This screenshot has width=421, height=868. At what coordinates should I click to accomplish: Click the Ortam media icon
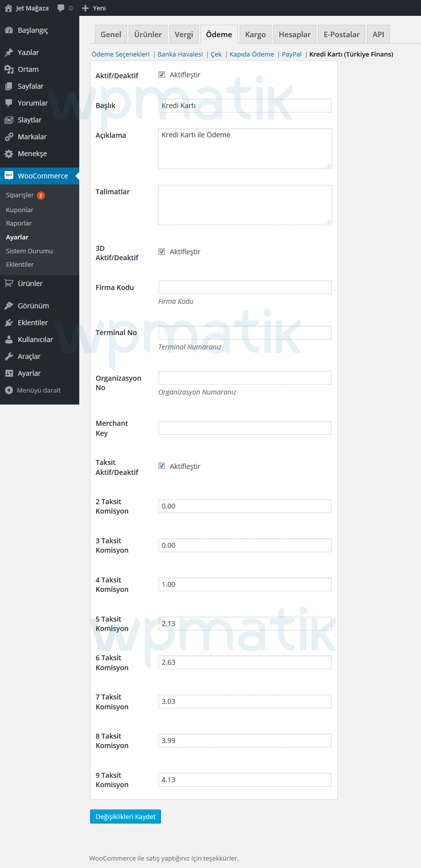pos(9,69)
